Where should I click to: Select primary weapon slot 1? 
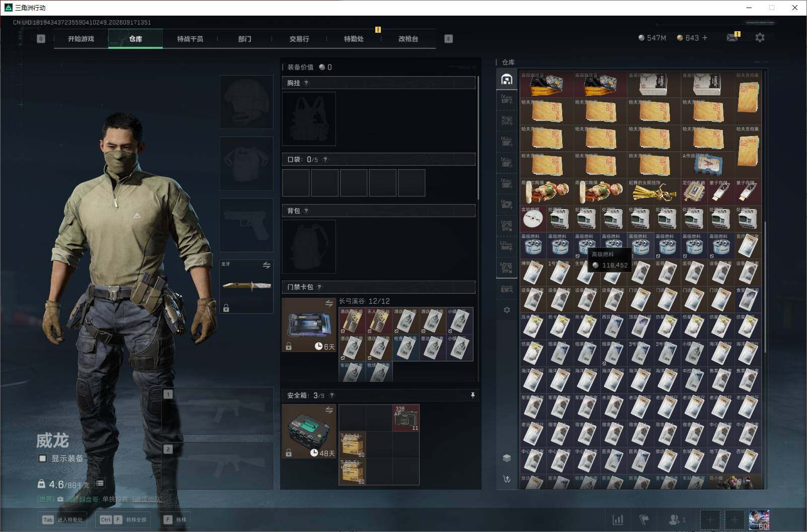pyautogui.click(x=218, y=411)
